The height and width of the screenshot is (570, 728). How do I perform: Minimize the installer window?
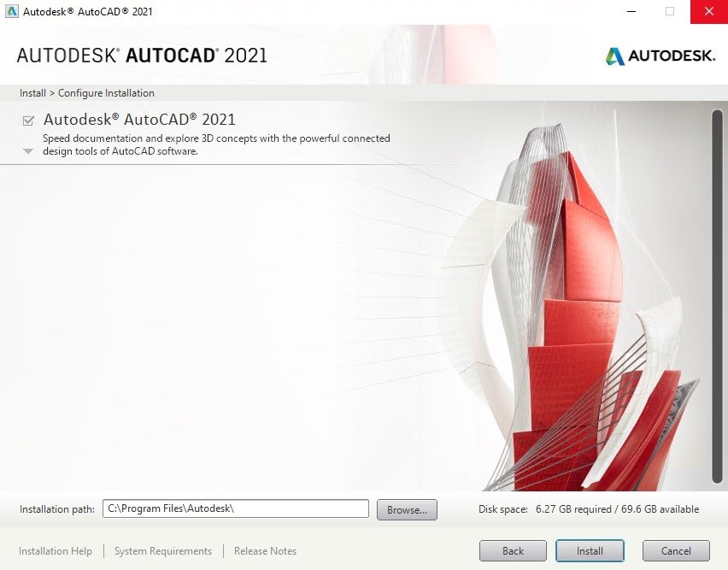pyautogui.click(x=631, y=12)
